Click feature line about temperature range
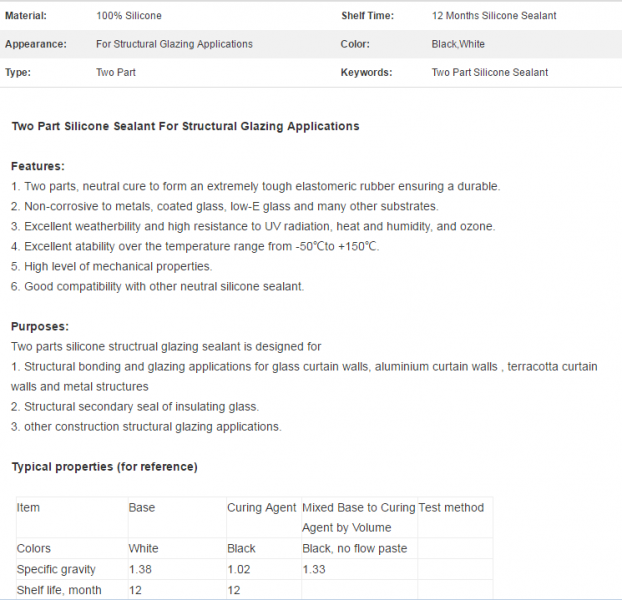The height and width of the screenshot is (600, 622). [195, 246]
